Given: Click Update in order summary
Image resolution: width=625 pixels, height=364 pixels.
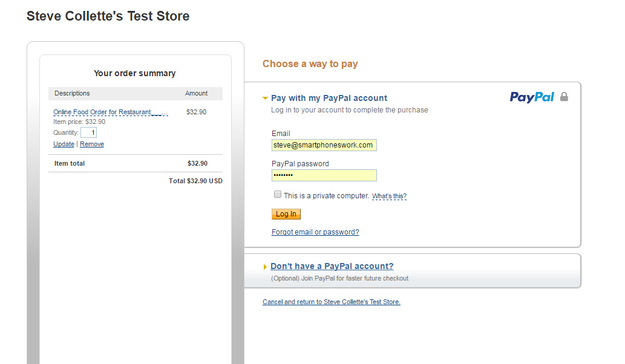Looking at the screenshot, I should pyautogui.click(x=64, y=144).
